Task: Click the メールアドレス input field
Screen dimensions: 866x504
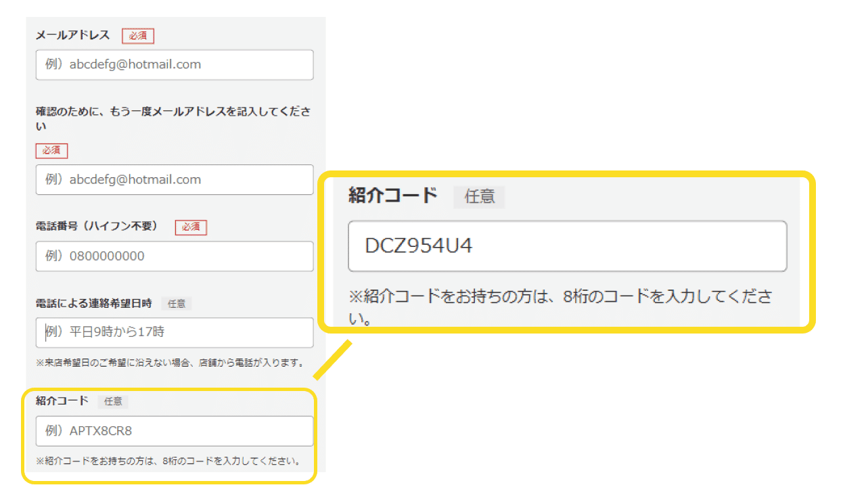Action: coord(174,64)
